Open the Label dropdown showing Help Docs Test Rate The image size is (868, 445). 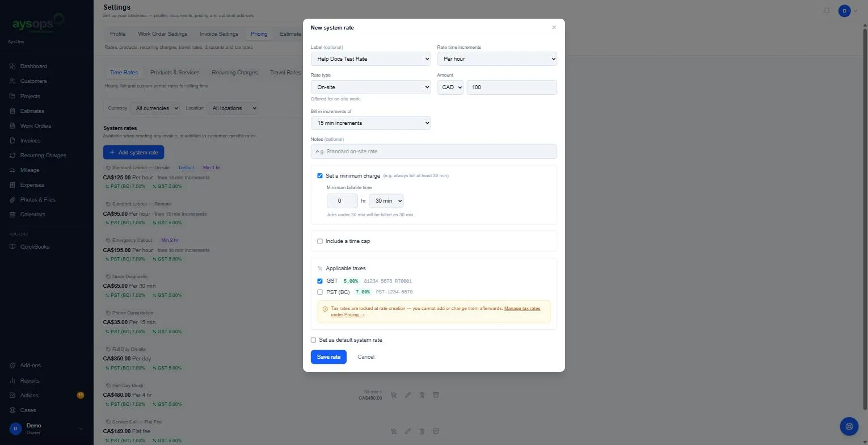[370, 59]
